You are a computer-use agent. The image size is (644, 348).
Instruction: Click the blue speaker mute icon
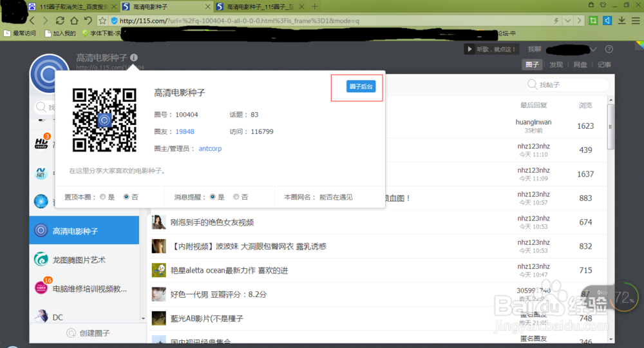click(x=607, y=21)
